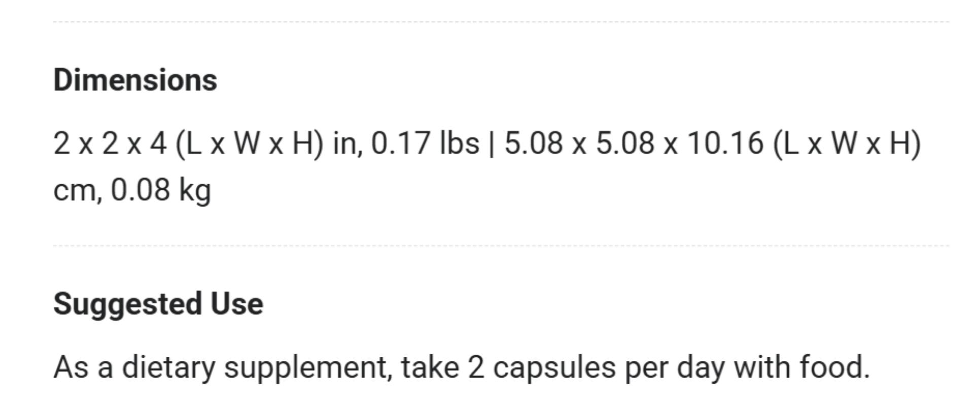This screenshot has width=980, height=406.
Task: Click the second "(L x W x H)" label
Action: coord(847,143)
